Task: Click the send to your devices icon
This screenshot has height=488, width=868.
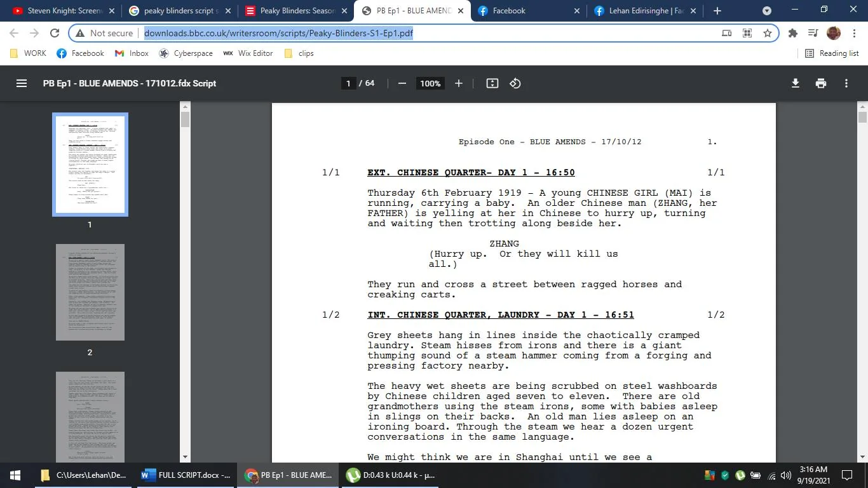Action: pyautogui.click(x=727, y=33)
